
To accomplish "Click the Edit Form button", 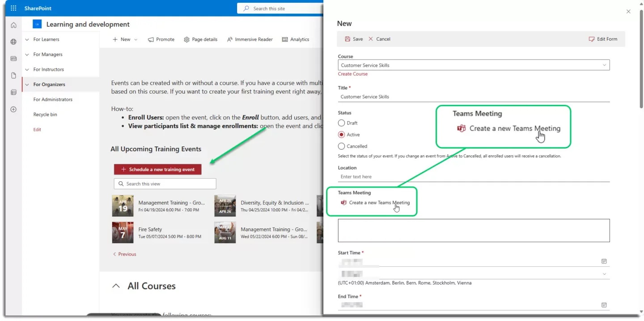I will [603, 39].
